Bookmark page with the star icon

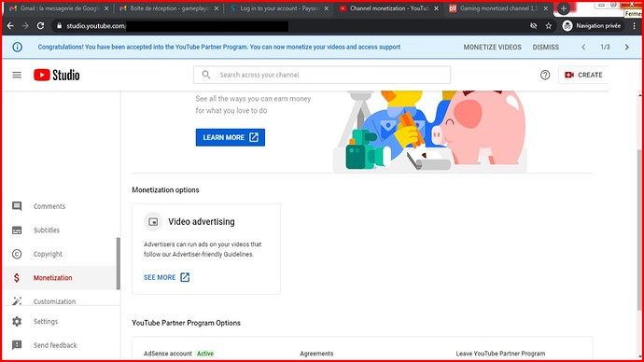pos(549,26)
